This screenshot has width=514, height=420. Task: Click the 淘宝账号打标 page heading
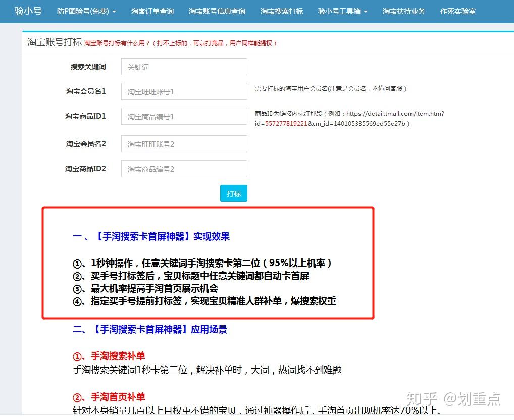[55, 42]
